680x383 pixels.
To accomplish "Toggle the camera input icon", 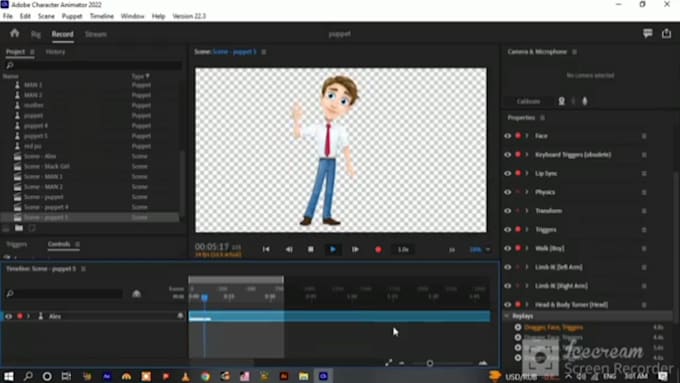I will [x=561, y=101].
